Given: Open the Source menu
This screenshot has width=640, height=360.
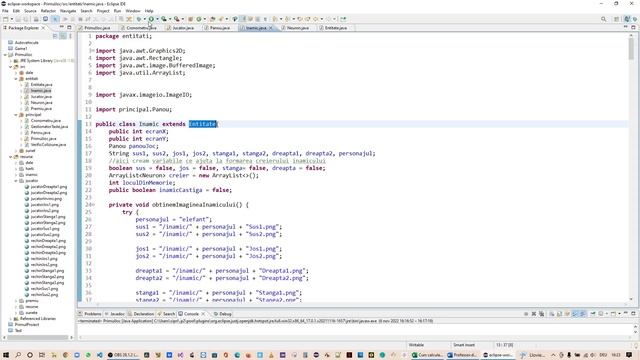Looking at the screenshot, I should pyautogui.click(x=30, y=11).
